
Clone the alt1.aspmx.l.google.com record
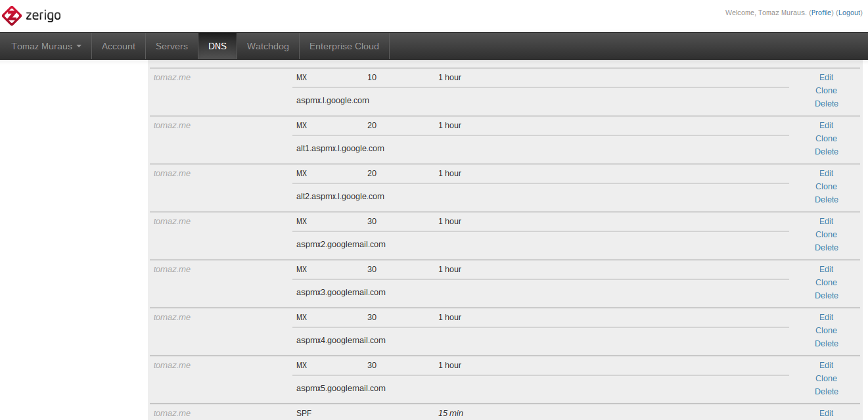tap(826, 138)
